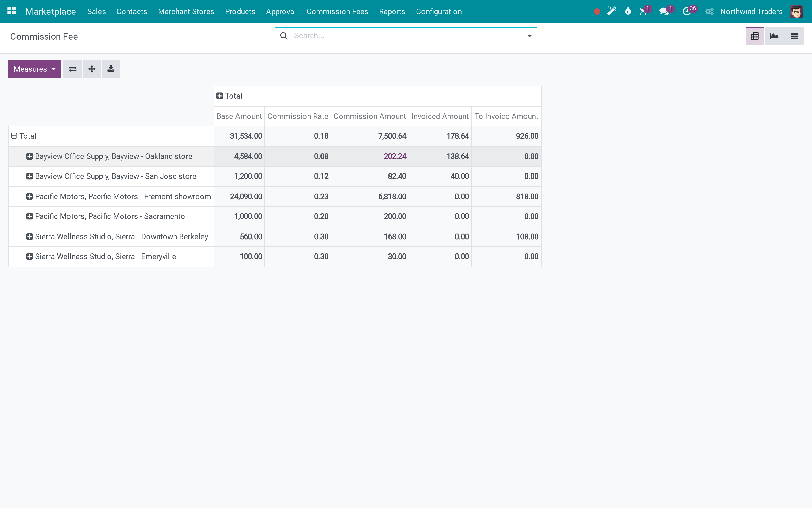Open the Reports menu
Image resolution: width=812 pixels, height=508 pixels.
pos(392,12)
